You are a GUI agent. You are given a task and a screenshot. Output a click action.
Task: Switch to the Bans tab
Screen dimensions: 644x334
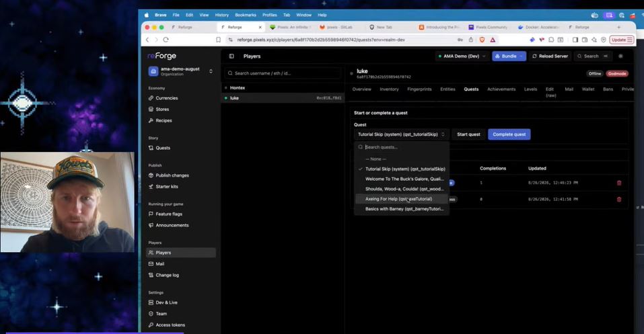pos(608,89)
